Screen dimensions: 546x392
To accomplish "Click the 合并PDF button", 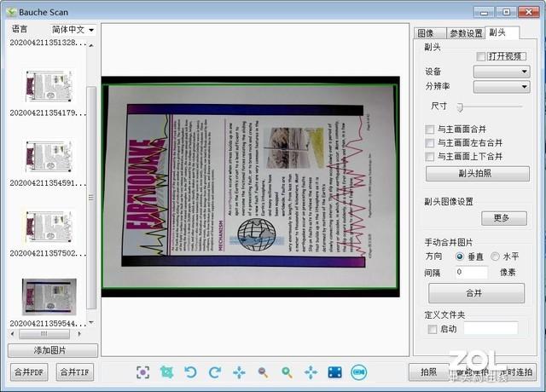I will pyautogui.click(x=29, y=372).
